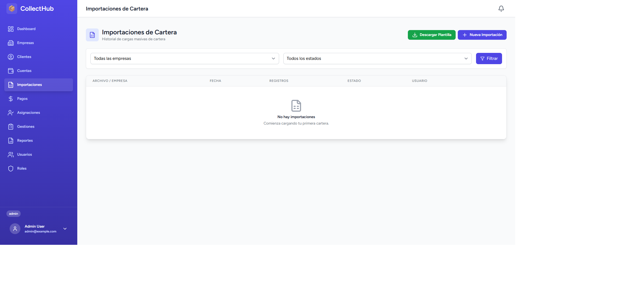Select the Roles shield icon
644x306 pixels.
coord(11,168)
